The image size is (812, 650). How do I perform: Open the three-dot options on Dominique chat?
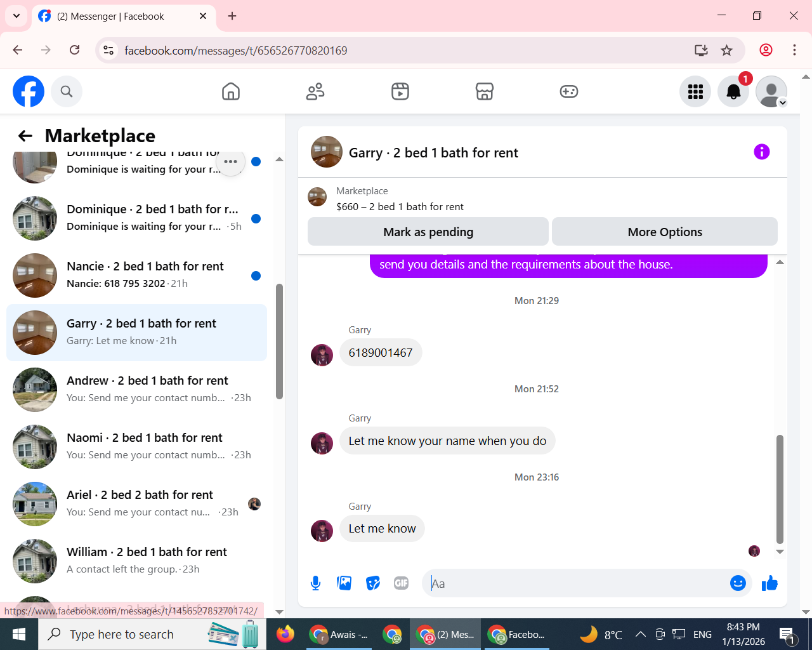pos(231,161)
